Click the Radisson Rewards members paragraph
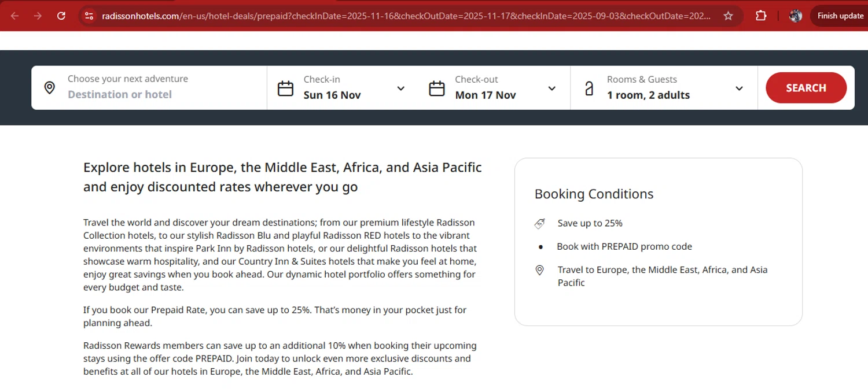Viewport: 868px width, 392px height. tap(280, 358)
